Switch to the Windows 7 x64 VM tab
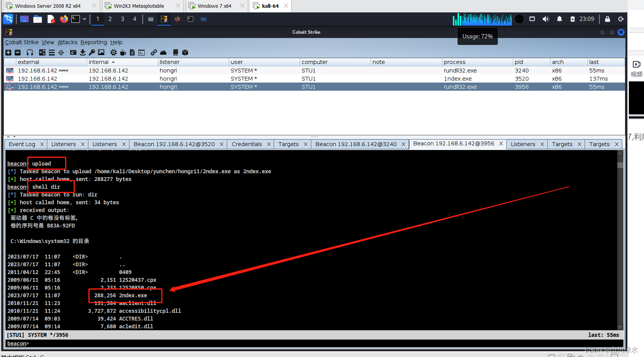Screen dimensions: 644x357 pos(214,6)
